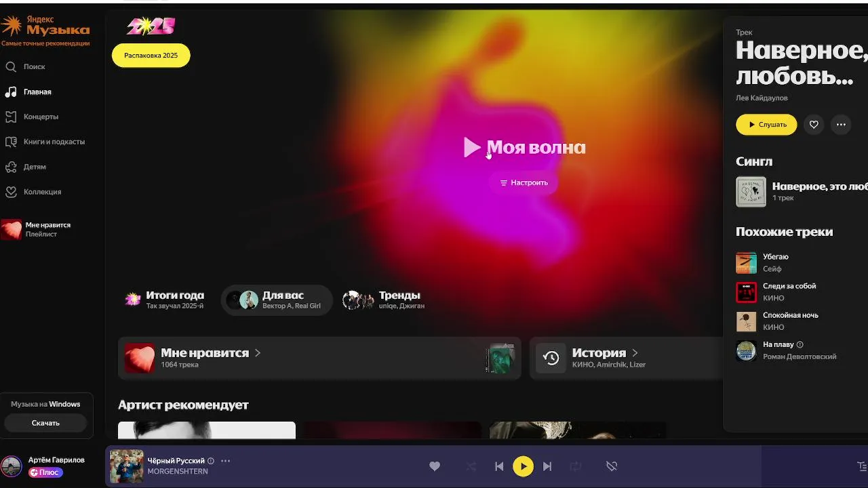
Task: Click the История clock icon
Action: pyautogui.click(x=551, y=358)
